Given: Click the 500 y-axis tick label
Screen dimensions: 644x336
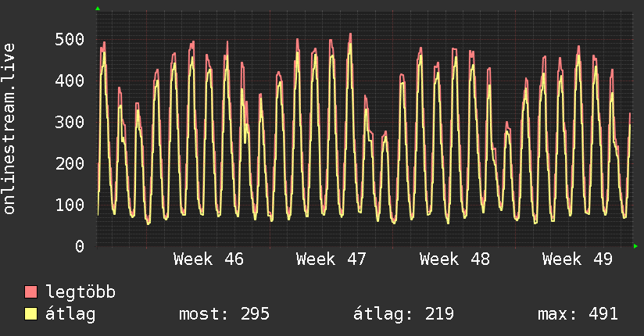Looking at the screenshot, I should tap(70, 39).
